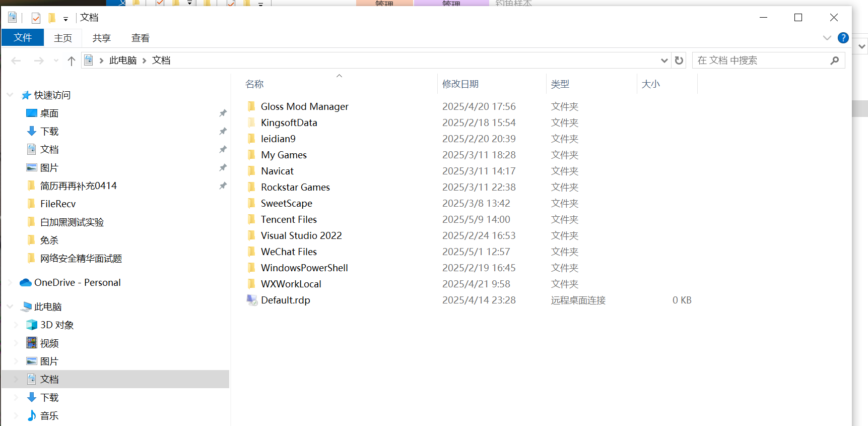Switch to the 查看 ribbon tab

click(141, 38)
